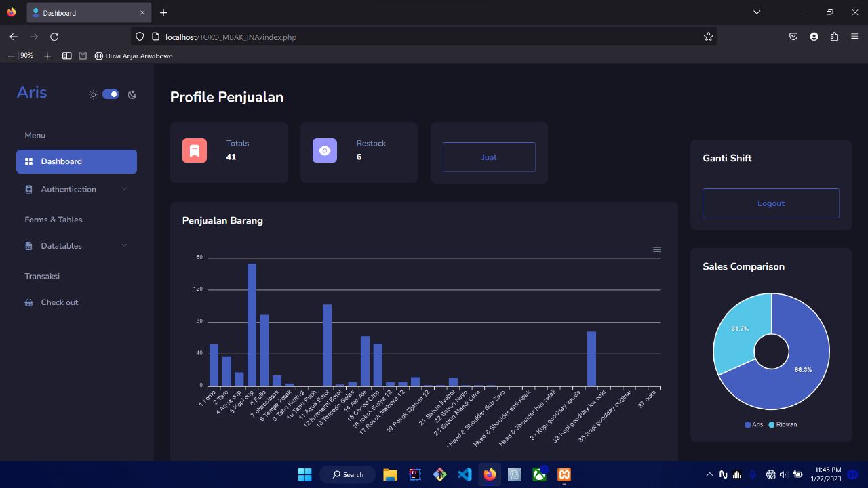Toggle Aris series in pie legend
This screenshot has width=868, height=488.
click(753, 424)
